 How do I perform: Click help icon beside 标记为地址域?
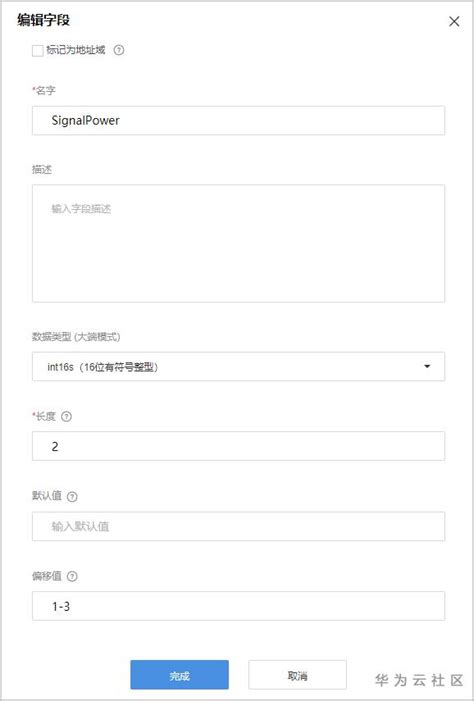coord(118,50)
